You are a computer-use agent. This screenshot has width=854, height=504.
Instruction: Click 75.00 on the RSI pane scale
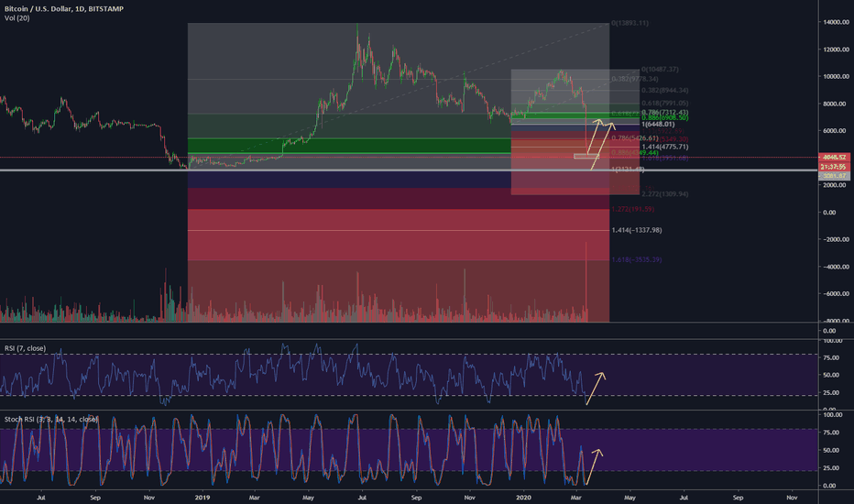point(830,358)
